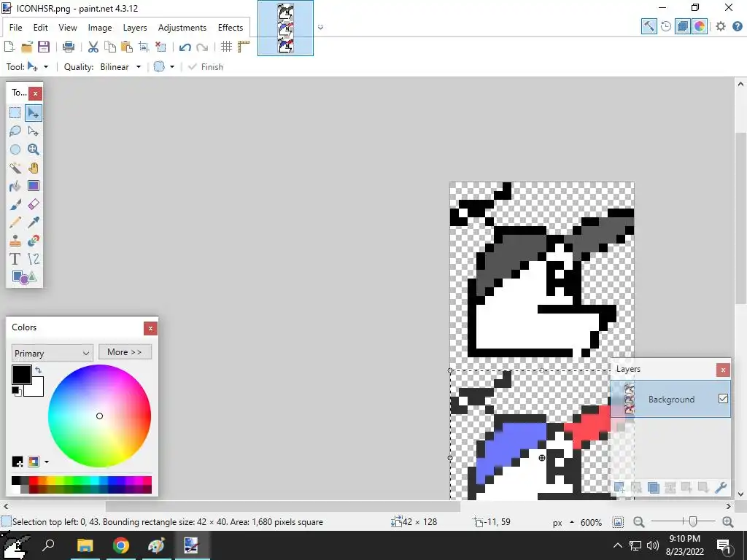747x560 pixels.
Task: Open the palette options dropdown arrow
Action: [x=46, y=462]
